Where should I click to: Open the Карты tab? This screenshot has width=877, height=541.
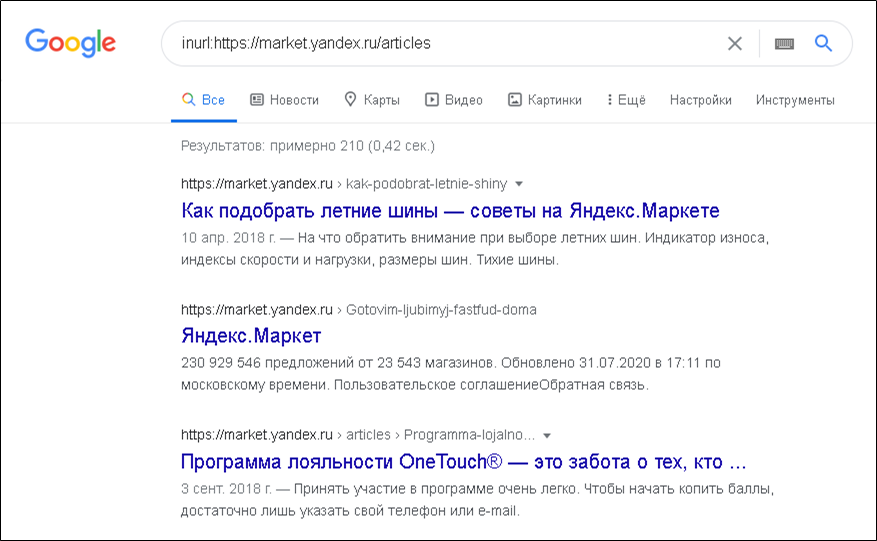pyautogui.click(x=371, y=100)
